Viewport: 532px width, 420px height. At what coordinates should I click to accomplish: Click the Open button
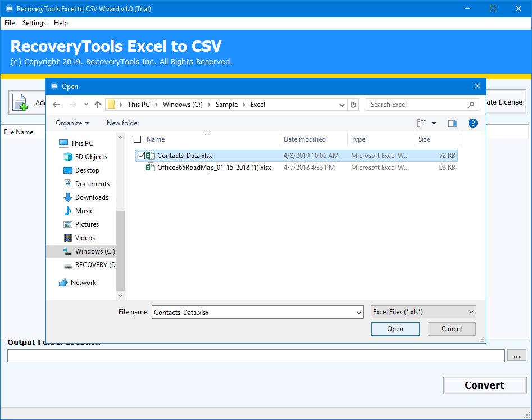tap(395, 329)
